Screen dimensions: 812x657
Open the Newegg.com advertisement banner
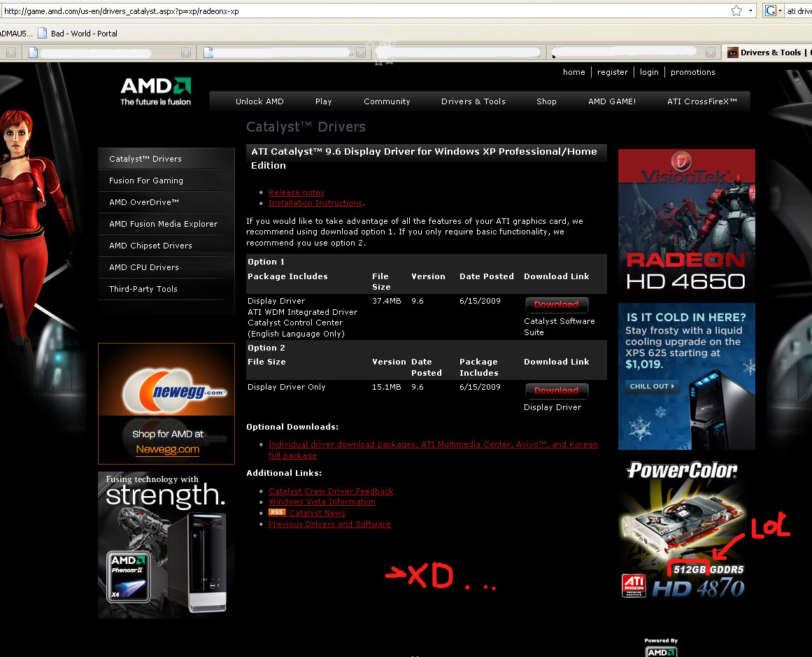coord(166,404)
